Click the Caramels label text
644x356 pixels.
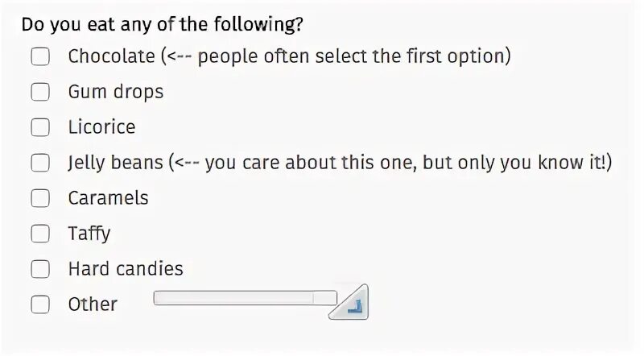coord(108,198)
